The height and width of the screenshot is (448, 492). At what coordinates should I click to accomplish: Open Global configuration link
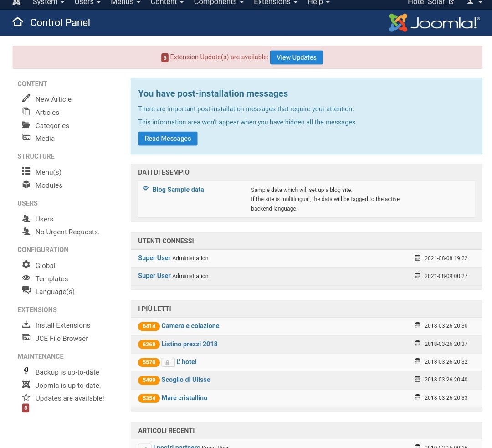(45, 266)
